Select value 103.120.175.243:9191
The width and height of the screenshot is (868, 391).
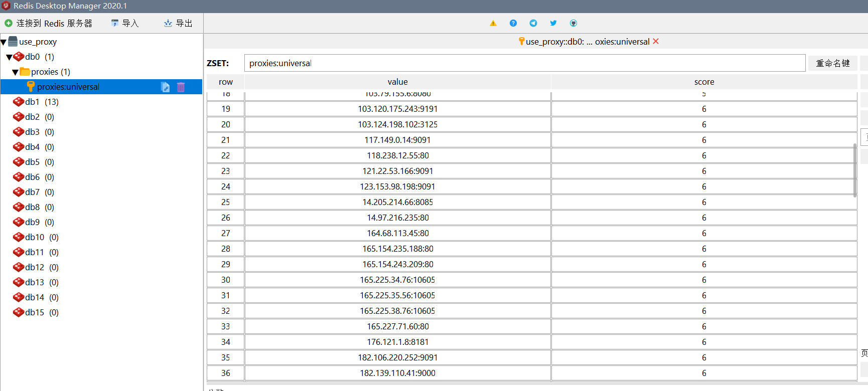pyautogui.click(x=398, y=109)
